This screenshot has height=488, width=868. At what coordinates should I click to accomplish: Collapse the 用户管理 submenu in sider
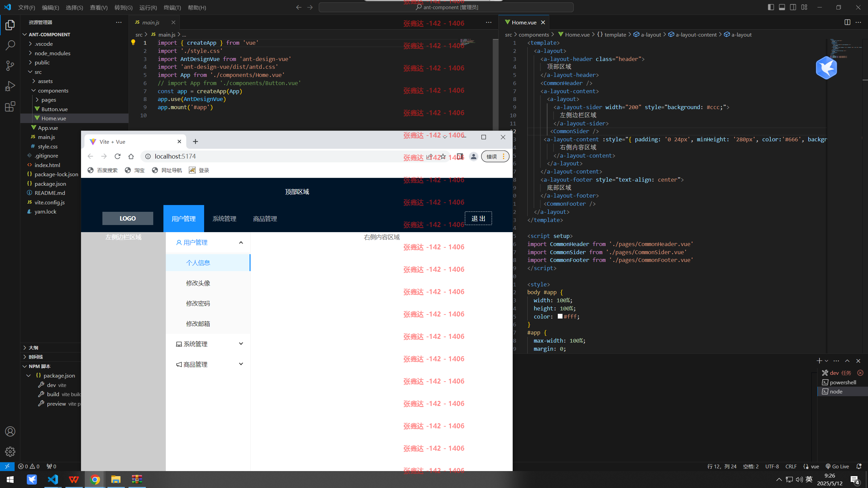[x=208, y=243]
